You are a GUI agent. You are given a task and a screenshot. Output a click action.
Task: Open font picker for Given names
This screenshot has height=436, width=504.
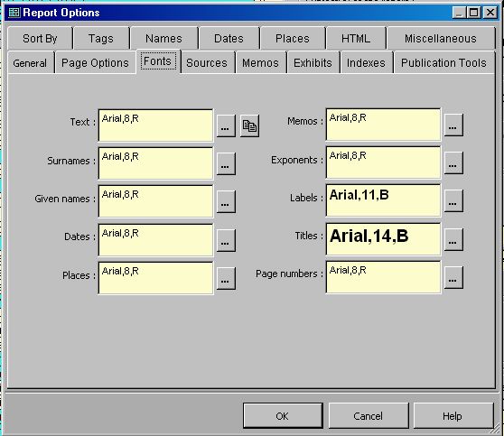[226, 202]
